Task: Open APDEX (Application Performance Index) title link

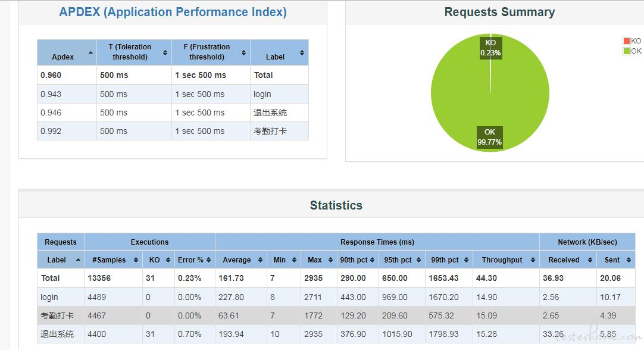Action: tap(173, 12)
